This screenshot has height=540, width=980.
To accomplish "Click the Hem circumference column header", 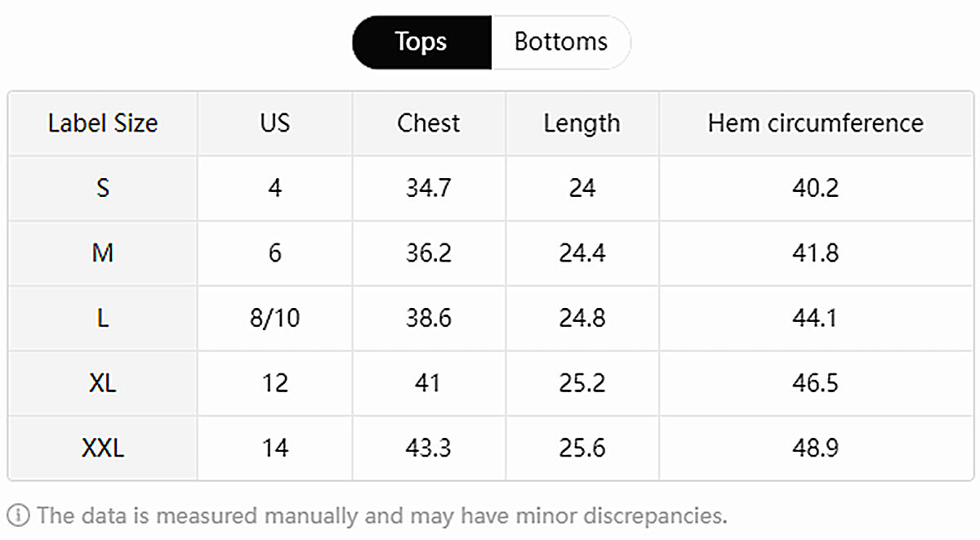I will click(815, 123).
